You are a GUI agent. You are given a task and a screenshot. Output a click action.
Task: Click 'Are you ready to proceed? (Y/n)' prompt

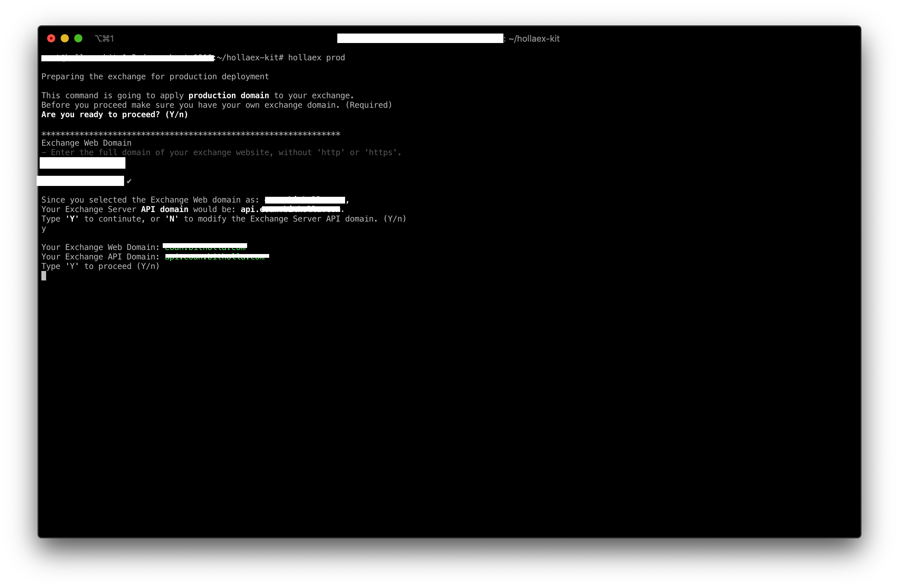(x=115, y=114)
